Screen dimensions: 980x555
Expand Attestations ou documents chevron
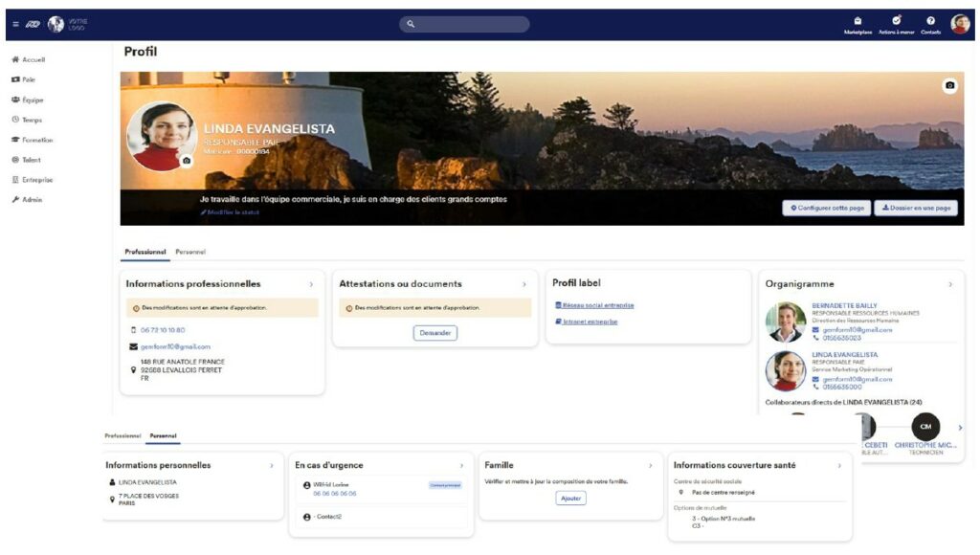click(x=523, y=284)
